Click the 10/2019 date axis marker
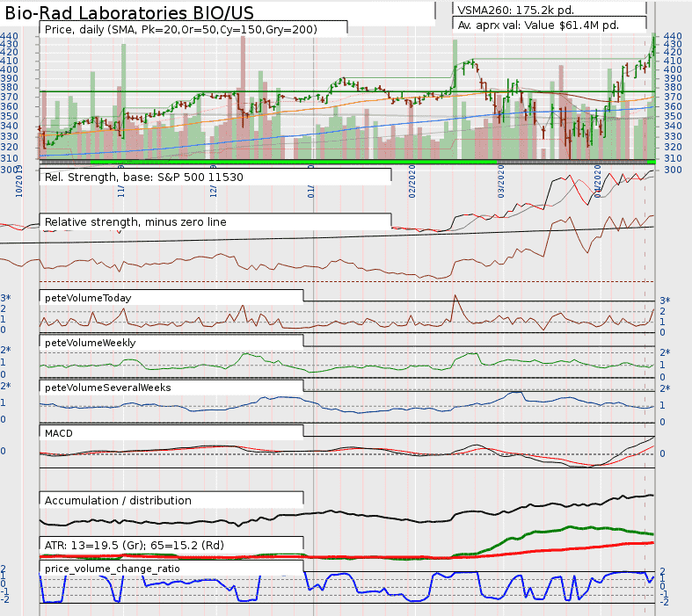Screen dimensions: 692x616 (19, 181)
